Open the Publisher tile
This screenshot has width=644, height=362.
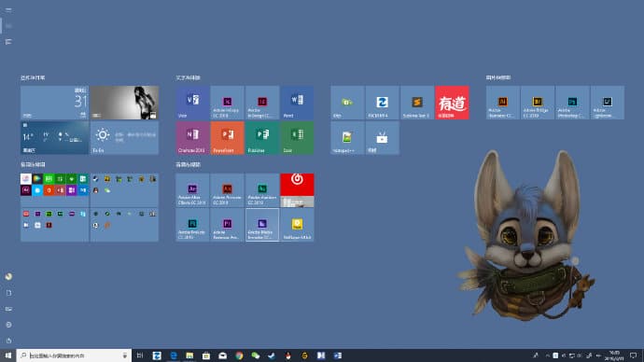click(x=262, y=137)
